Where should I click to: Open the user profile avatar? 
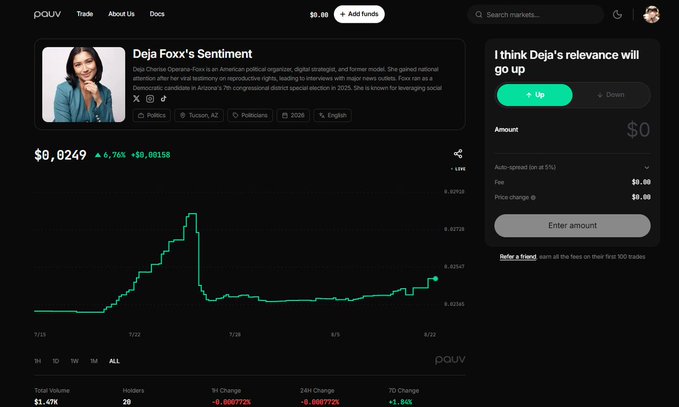coord(651,15)
